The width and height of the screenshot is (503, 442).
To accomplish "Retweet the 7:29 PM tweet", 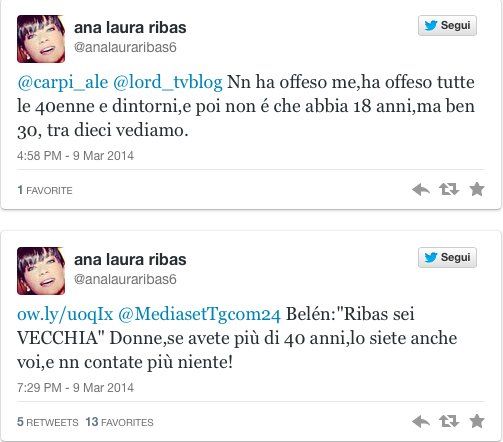I will pos(449,421).
